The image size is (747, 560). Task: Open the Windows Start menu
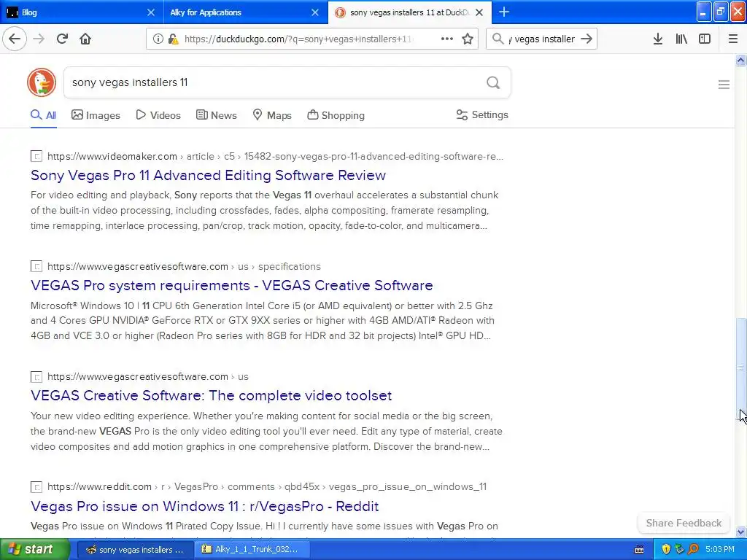34,550
